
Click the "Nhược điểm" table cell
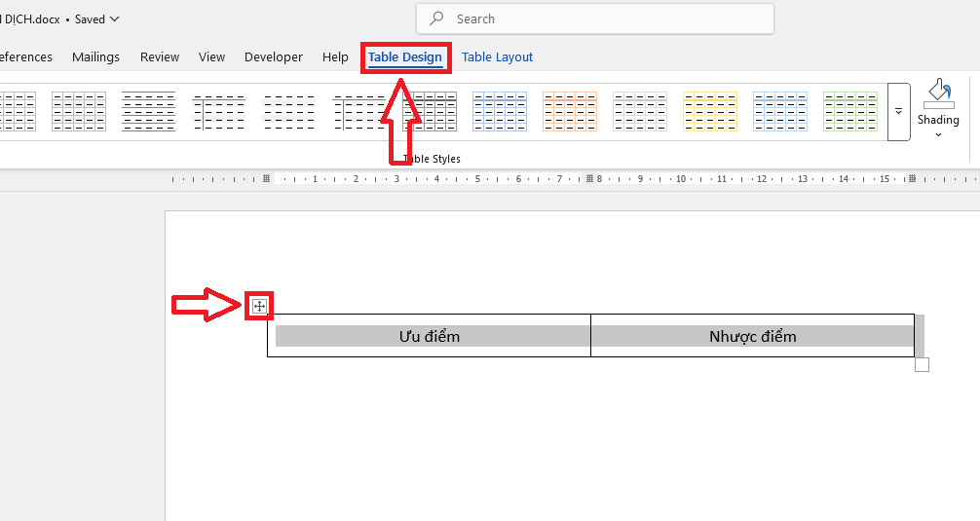[752, 336]
